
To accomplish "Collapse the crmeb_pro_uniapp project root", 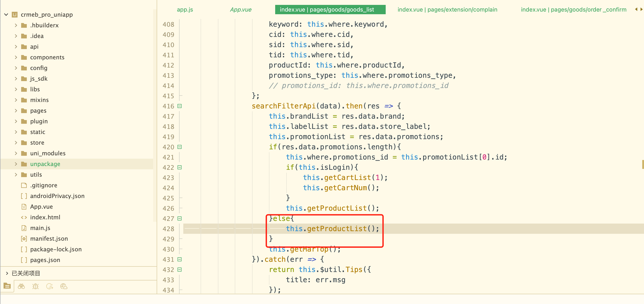I will tap(6, 14).
